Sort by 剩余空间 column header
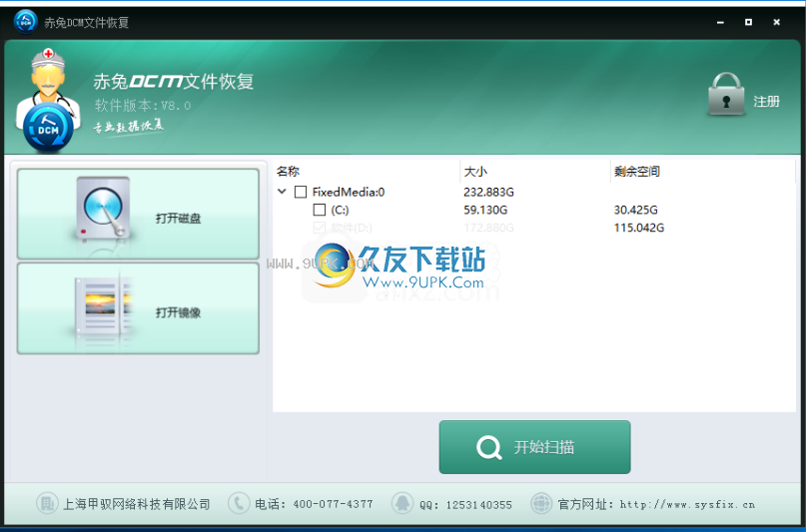Image resolution: width=806 pixels, height=532 pixels. pos(637,171)
